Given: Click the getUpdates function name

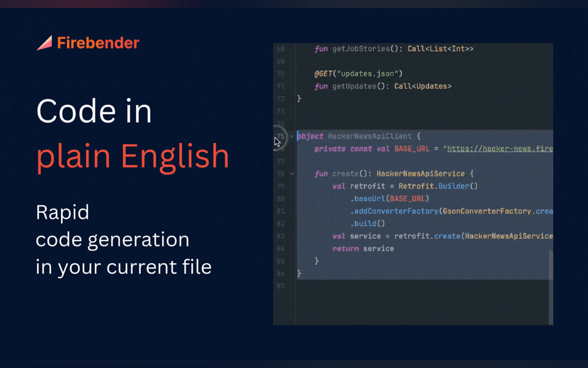Looking at the screenshot, I should [354, 86].
